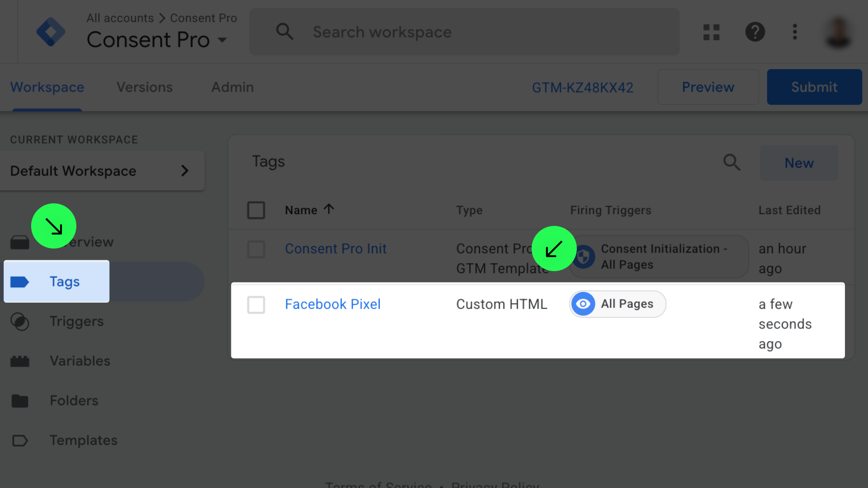The width and height of the screenshot is (868, 488).
Task: Click the All Pages eye trigger icon
Action: point(583,304)
